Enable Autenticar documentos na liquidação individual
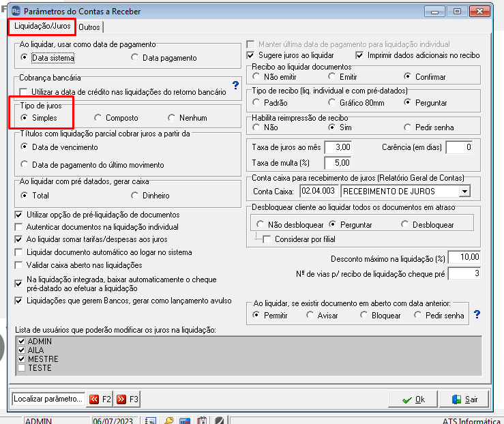 (18, 227)
